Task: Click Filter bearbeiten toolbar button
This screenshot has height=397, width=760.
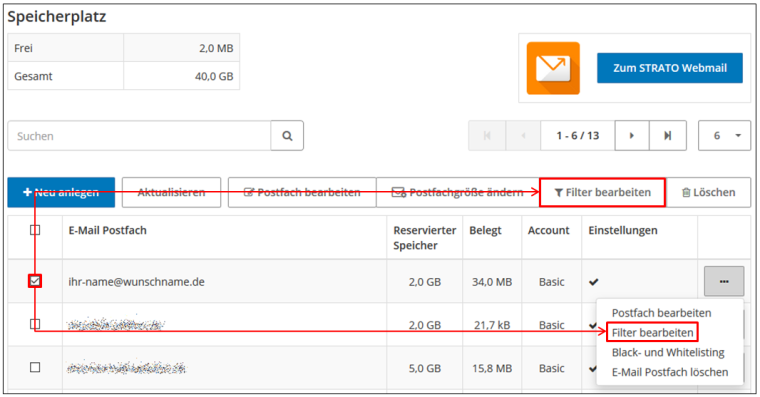Action: [x=602, y=192]
